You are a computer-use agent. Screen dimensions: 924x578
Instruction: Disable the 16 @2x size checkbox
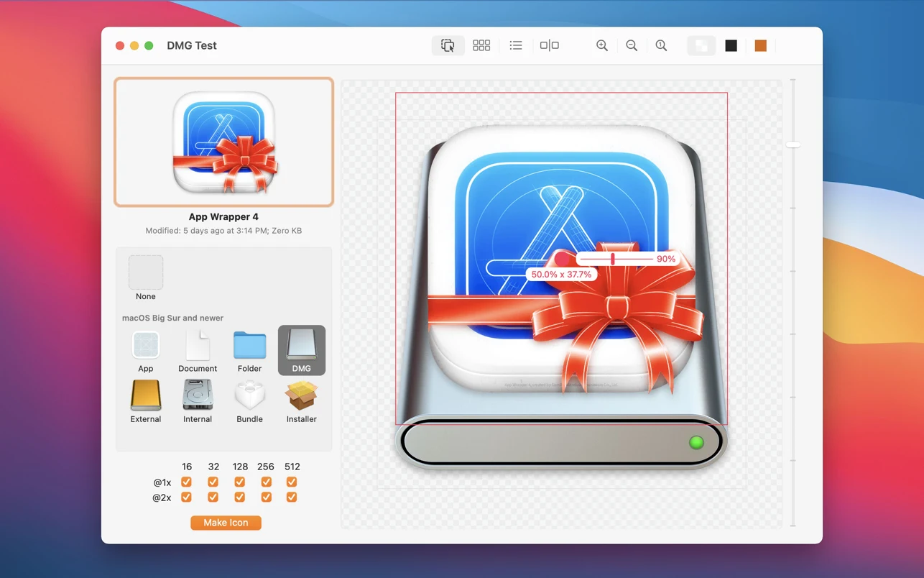point(187,497)
